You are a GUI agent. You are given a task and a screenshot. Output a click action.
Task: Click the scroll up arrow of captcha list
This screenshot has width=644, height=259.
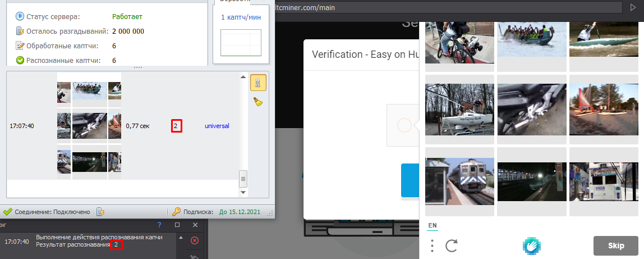(243, 77)
